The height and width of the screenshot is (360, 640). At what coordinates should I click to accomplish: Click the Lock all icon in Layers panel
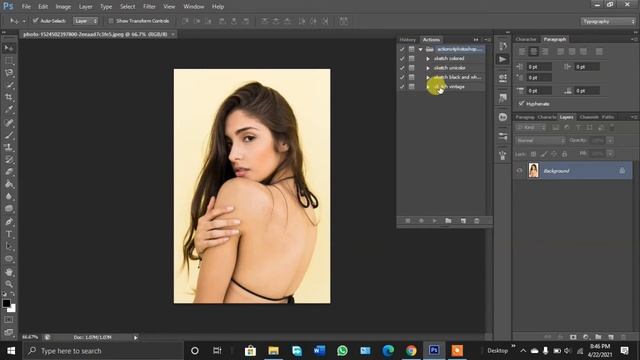tap(564, 154)
